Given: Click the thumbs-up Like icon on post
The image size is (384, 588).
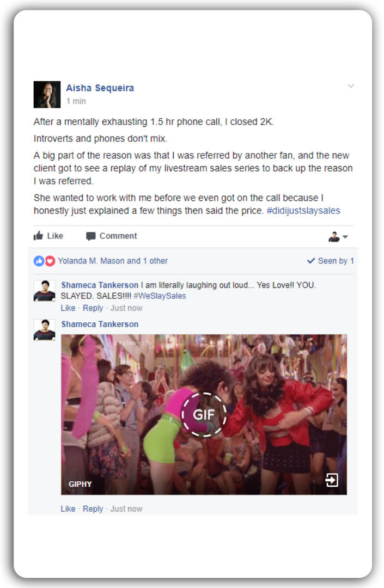Looking at the screenshot, I should pos(38,236).
